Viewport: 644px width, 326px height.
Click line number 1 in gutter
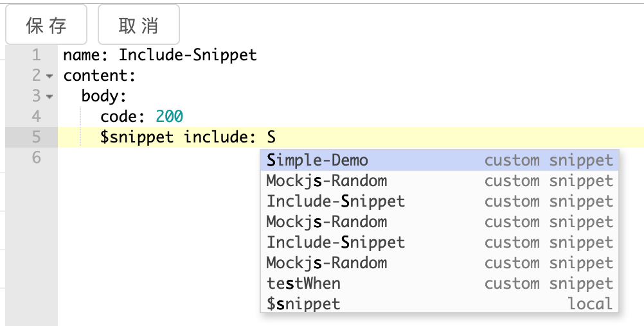point(36,55)
